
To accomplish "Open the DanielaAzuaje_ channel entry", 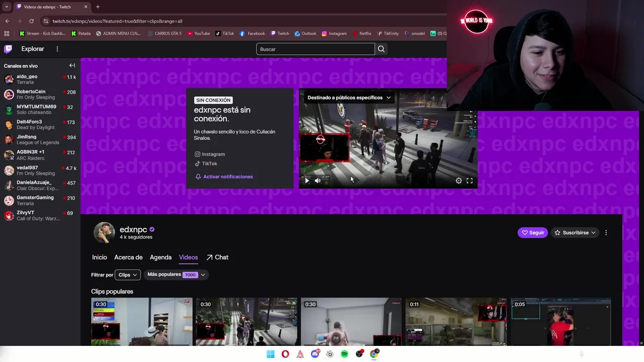I will (40, 185).
